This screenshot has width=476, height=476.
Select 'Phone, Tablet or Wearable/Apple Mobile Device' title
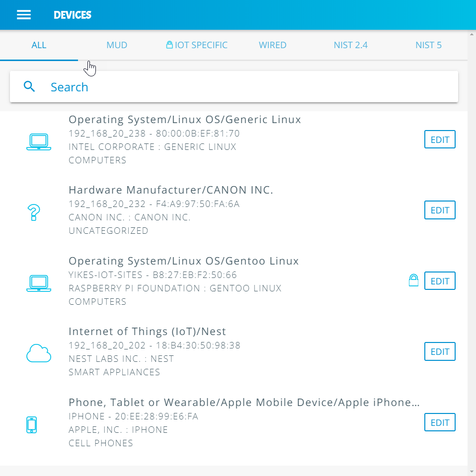tap(244, 403)
